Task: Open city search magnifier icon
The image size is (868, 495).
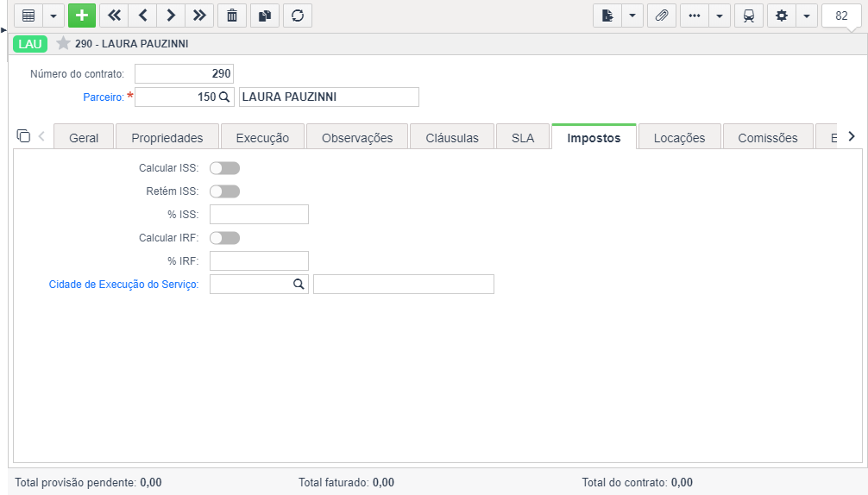Action: point(299,284)
